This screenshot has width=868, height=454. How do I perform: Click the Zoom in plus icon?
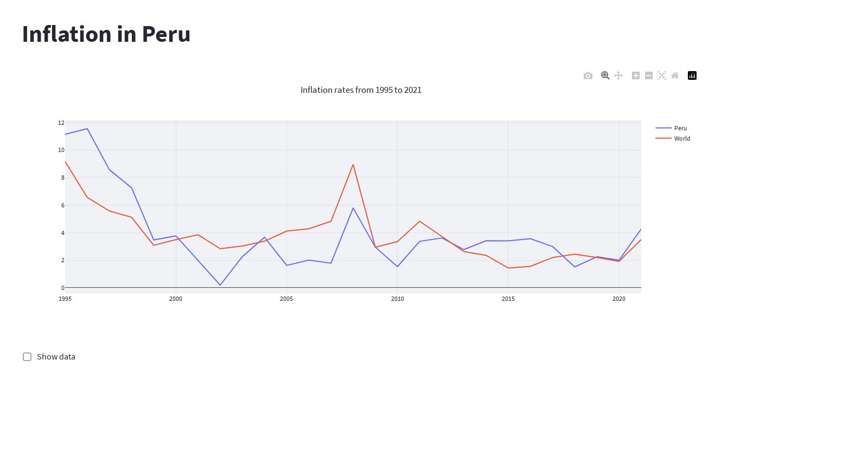point(636,75)
